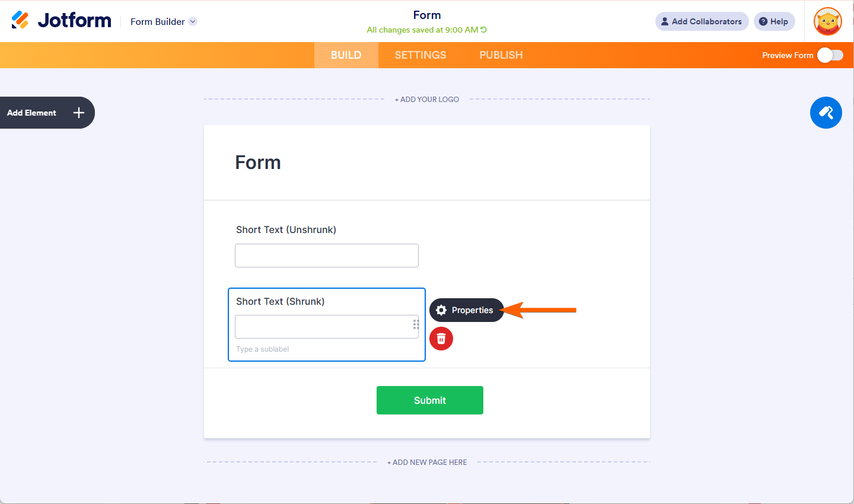Click the Jotform logo icon
Viewport: 854px width, 504px height.
click(x=20, y=20)
